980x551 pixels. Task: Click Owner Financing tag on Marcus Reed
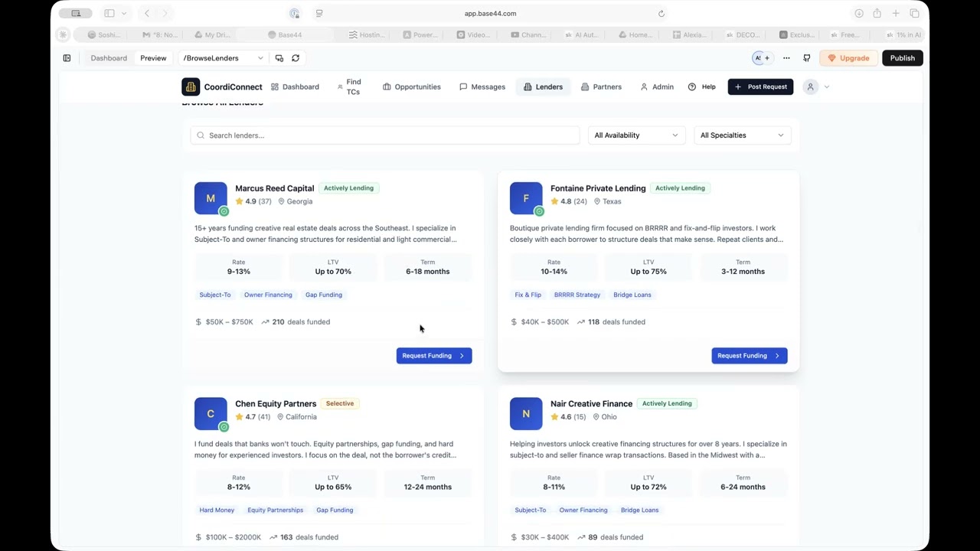coord(268,295)
